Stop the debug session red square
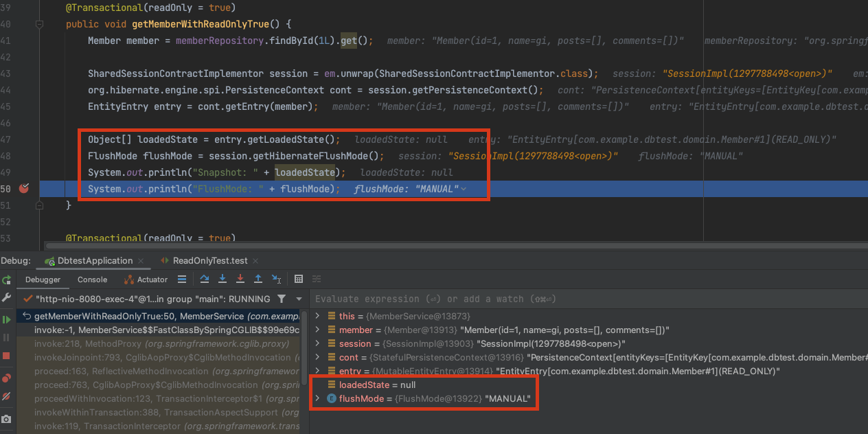This screenshot has width=868, height=434. pos(6,356)
